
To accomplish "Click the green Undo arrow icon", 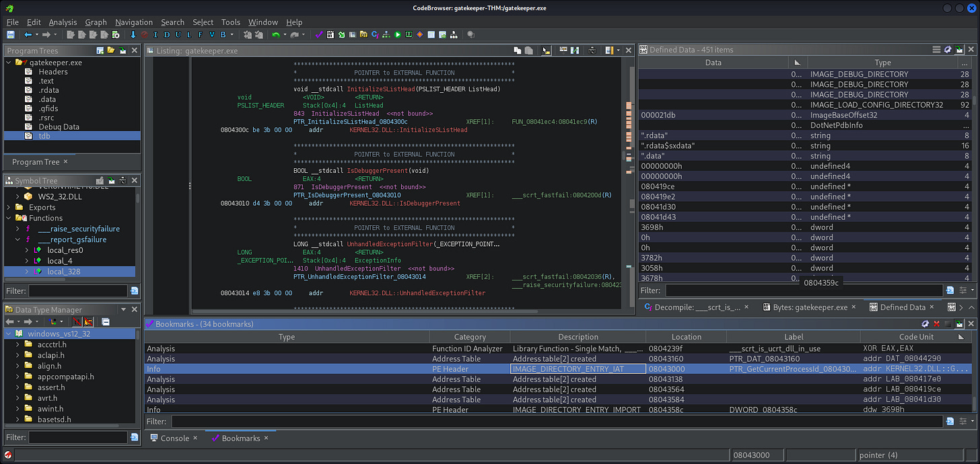I will (276, 34).
